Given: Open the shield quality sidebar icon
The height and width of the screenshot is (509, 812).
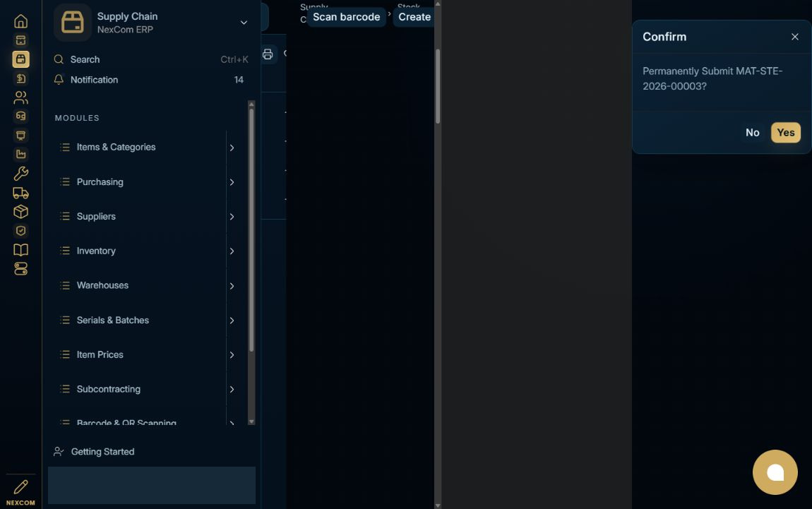Looking at the screenshot, I should point(20,231).
